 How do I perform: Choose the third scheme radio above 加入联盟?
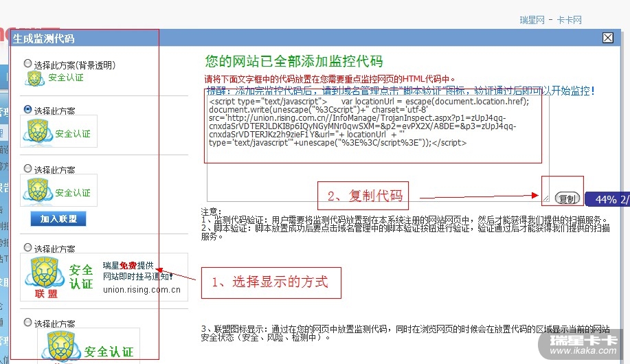point(27,168)
